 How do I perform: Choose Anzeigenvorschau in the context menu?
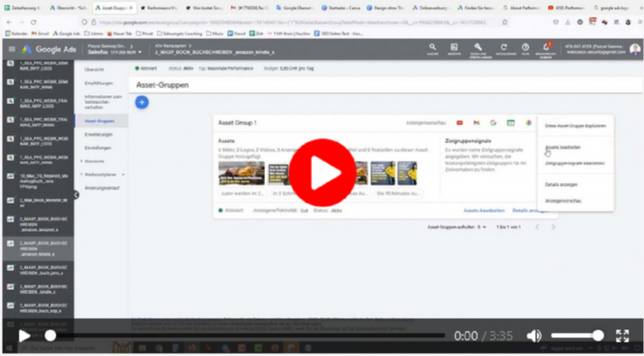click(563, 201)
